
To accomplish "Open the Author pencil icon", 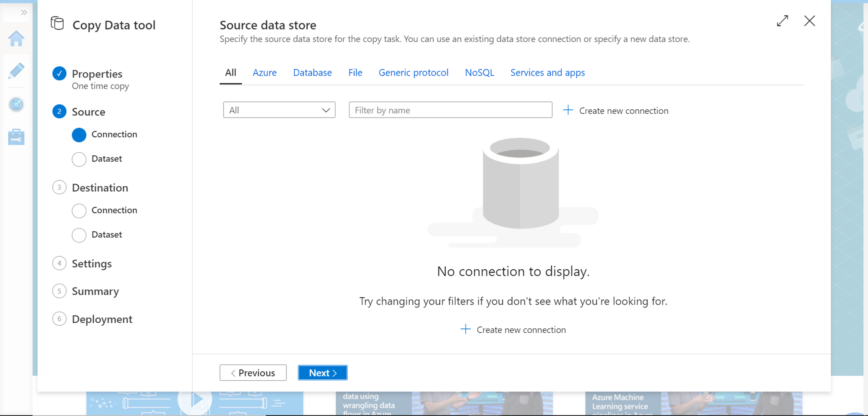I will 16,71.
